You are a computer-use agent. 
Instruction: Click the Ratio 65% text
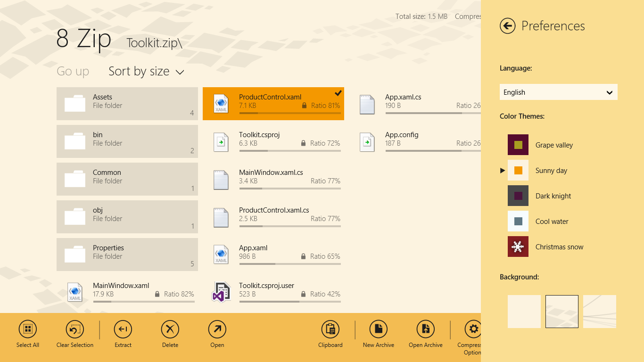pyautogui.click(x=325, y=256)
